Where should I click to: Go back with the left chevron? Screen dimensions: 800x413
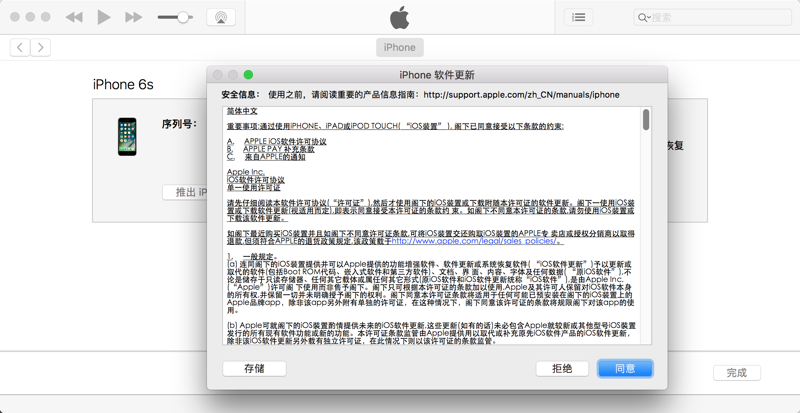point(20,47)
